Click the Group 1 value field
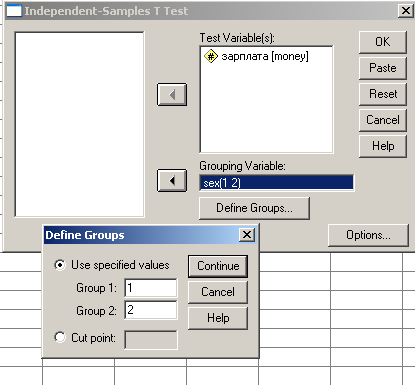 pyautogui.click(x=151, y=288)
